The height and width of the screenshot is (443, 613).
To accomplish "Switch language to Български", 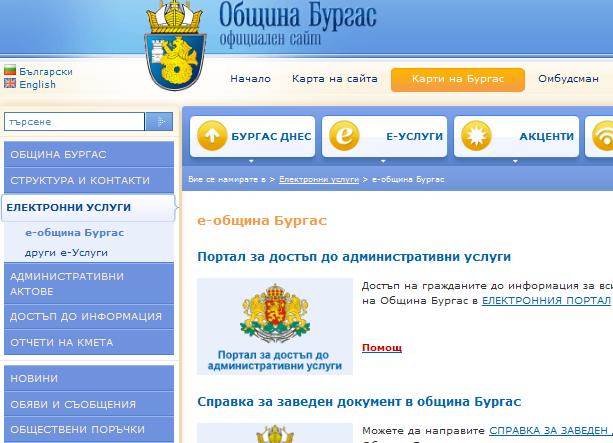I will pos(46,72).
